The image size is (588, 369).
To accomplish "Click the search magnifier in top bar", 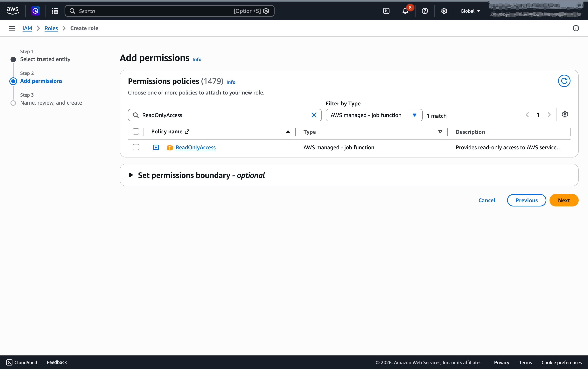I will [72, 11].
